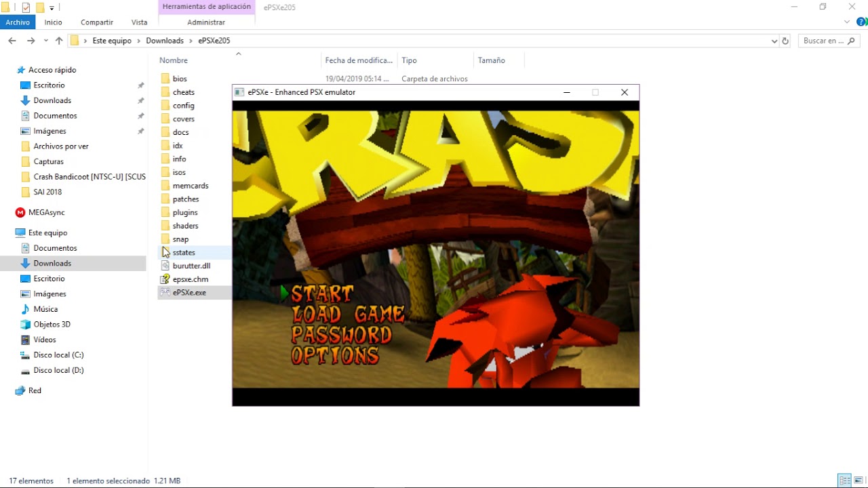Select the info folder row
The width and height of the screenshot is (868, 488).
point(195,159)
